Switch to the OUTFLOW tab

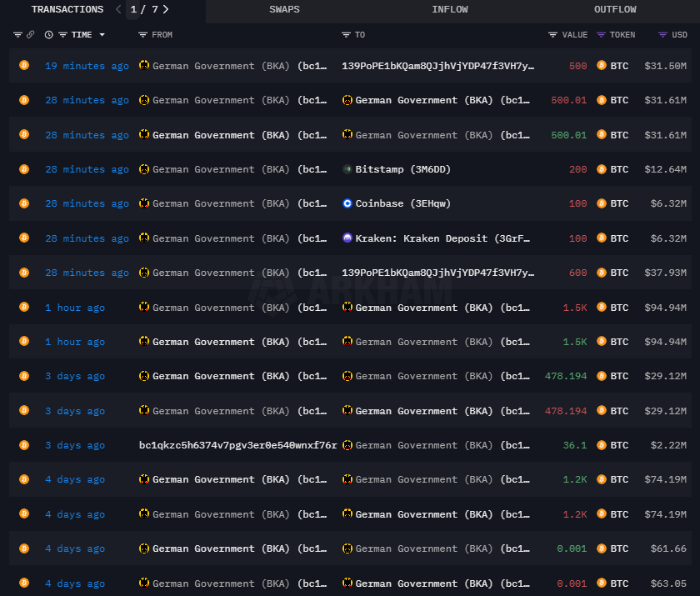[615, 10]
